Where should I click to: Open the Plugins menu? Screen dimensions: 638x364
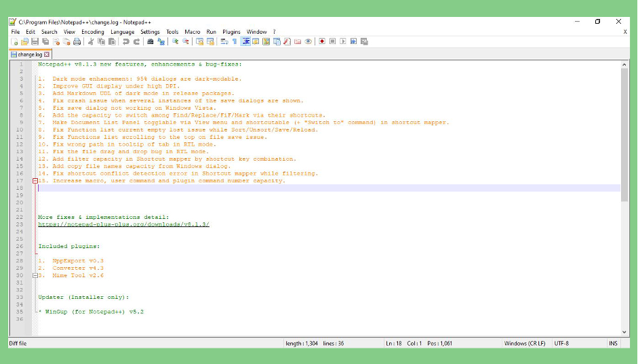pos(231,32)
